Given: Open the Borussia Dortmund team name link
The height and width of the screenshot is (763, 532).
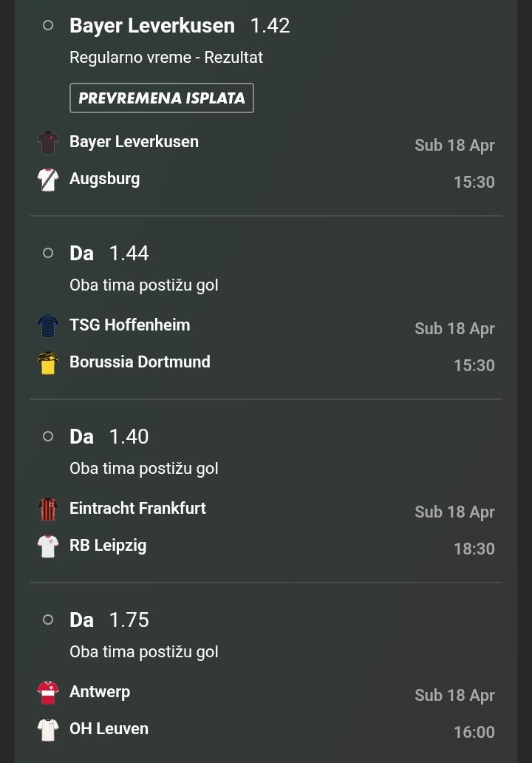Looking at the screenshot, I should 140,362.
